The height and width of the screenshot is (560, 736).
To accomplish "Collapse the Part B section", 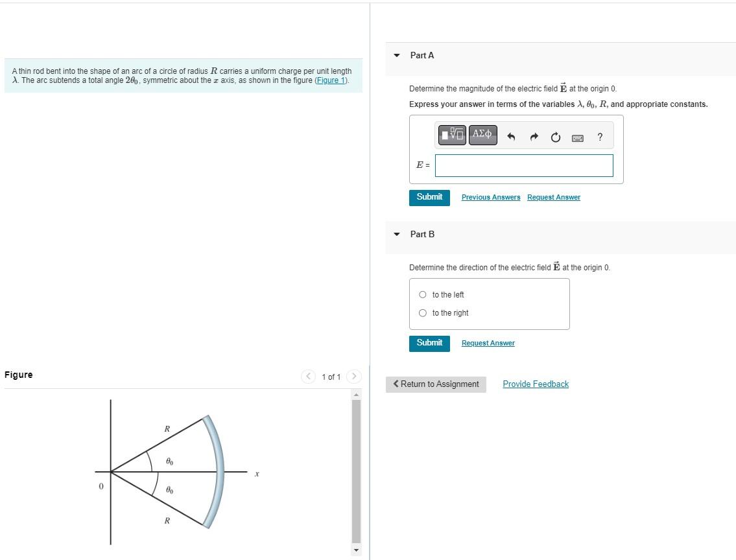I will pyautogui.click(x=396, y=235).
